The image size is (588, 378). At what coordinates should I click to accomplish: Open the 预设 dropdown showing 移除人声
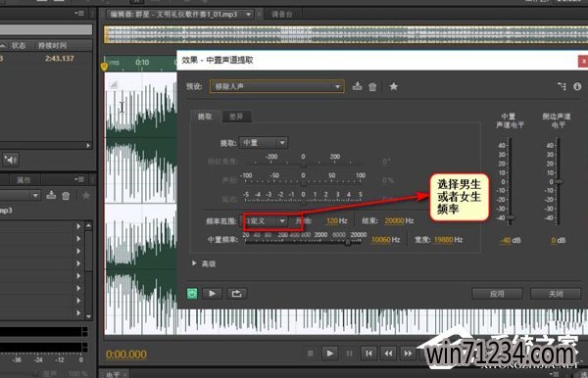tap(276, 86)
